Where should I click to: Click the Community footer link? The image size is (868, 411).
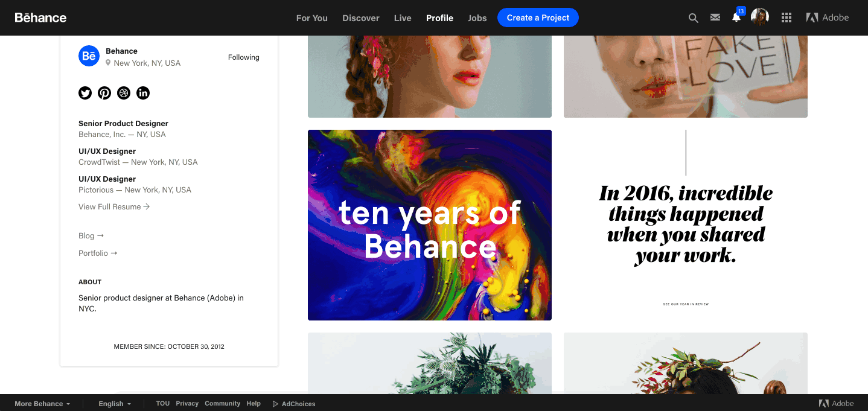(x=222, y=403)
